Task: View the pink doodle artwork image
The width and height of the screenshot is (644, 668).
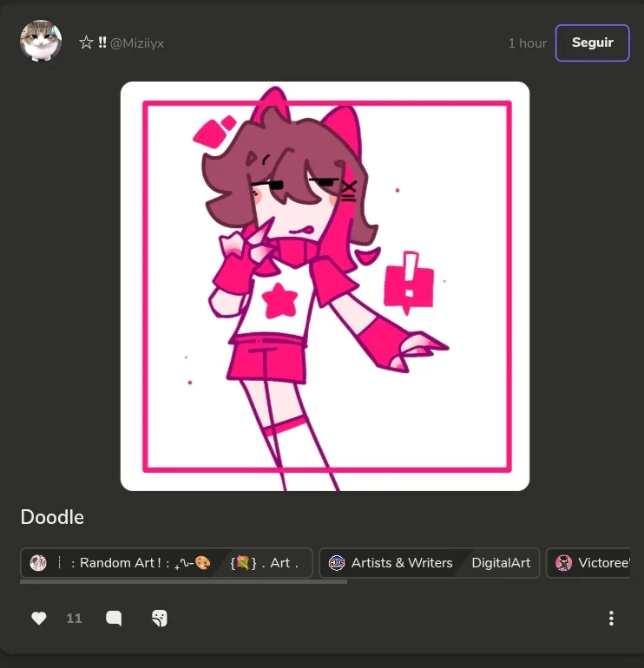Action: pos(325,286)
